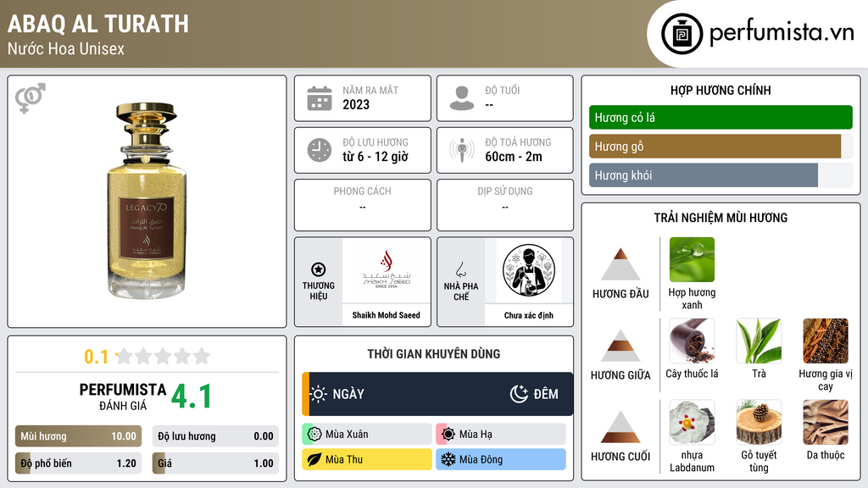Click the Abaq Al Turath bottle image
Screen dimensions: 868x488
(147, 200)
